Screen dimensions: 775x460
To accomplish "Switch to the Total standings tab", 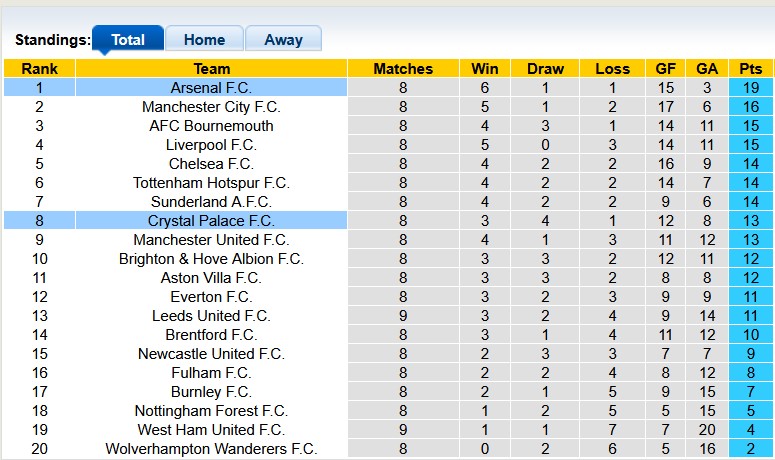I will coord(128,40).
